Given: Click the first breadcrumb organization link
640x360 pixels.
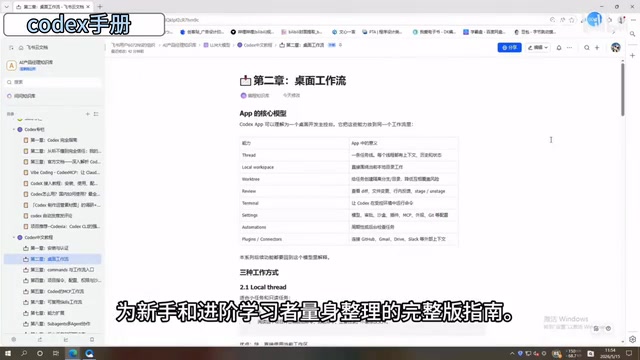Looking at the screenshot, I should pyautogui.click(x=133, y=45).
